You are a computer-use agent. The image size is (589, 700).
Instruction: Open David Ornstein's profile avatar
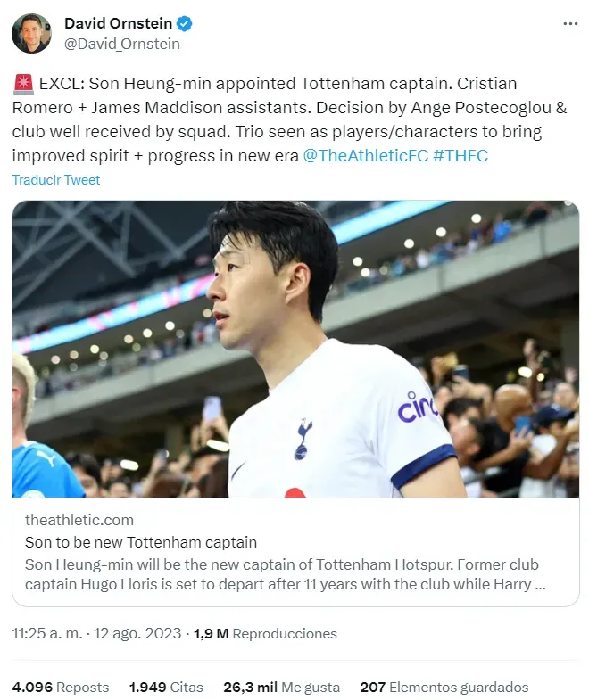31,33
